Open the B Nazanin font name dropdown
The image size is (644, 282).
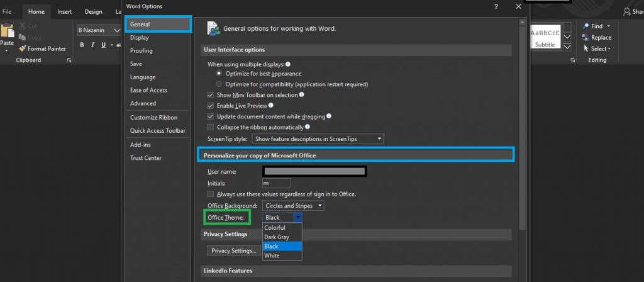pos(116,30)
